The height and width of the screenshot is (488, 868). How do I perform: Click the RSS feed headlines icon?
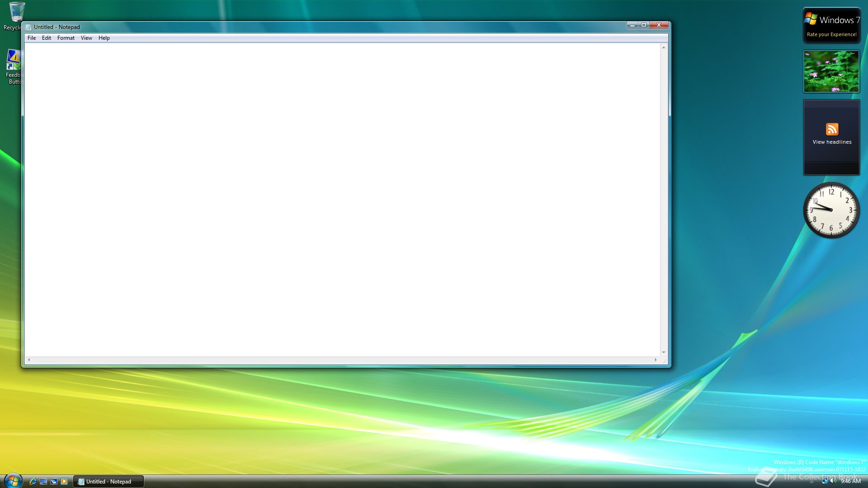832,129
